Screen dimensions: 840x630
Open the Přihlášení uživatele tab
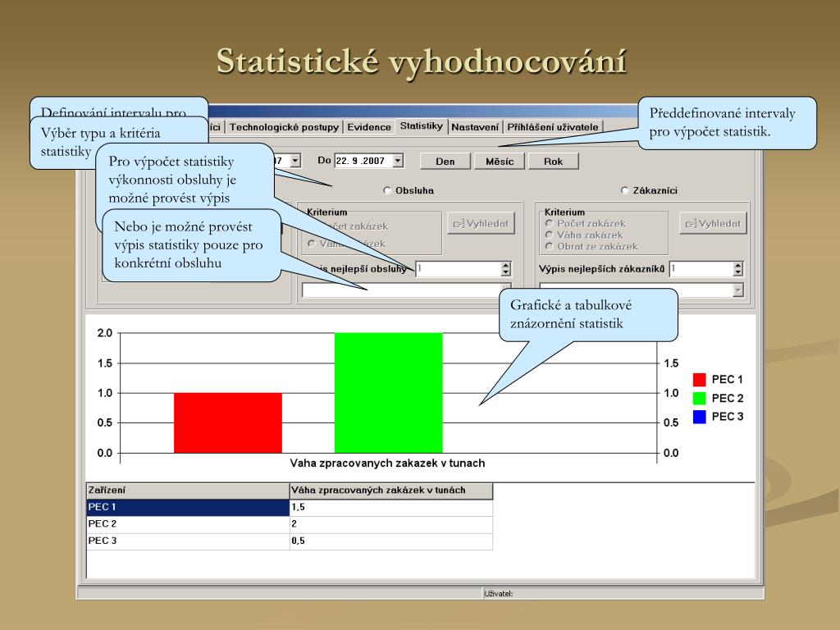pyautogui.click(x=553, y=127)
